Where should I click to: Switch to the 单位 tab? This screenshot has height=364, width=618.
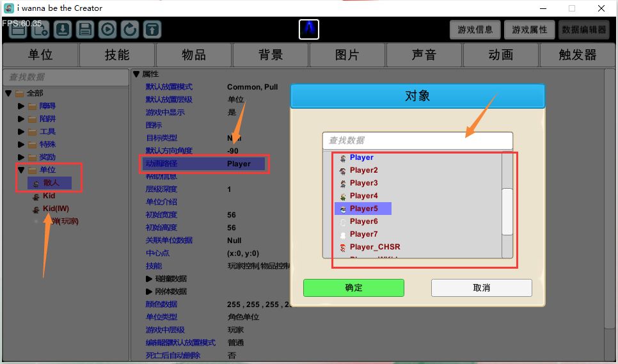click(40, 55)
